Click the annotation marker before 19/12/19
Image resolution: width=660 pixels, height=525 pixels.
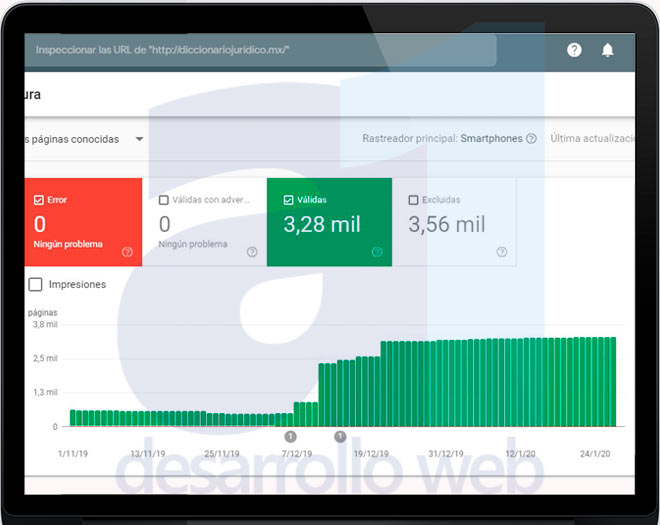tap(340, 436)
